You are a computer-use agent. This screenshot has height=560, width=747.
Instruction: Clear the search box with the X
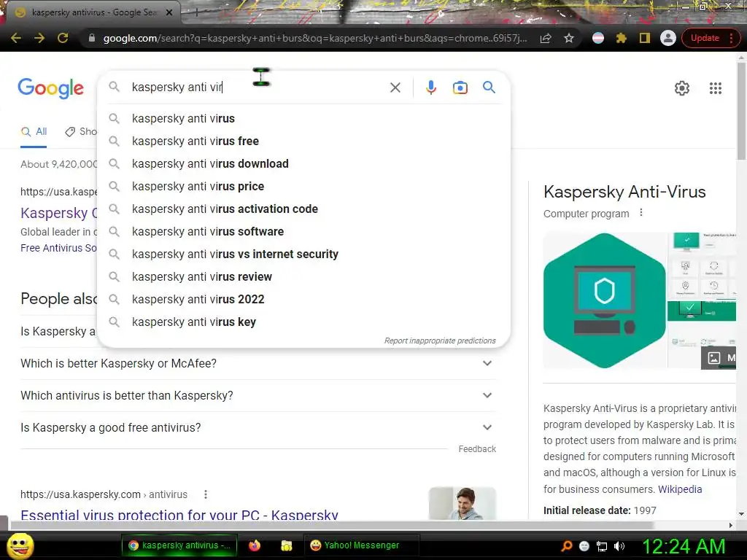coord(395,87)
